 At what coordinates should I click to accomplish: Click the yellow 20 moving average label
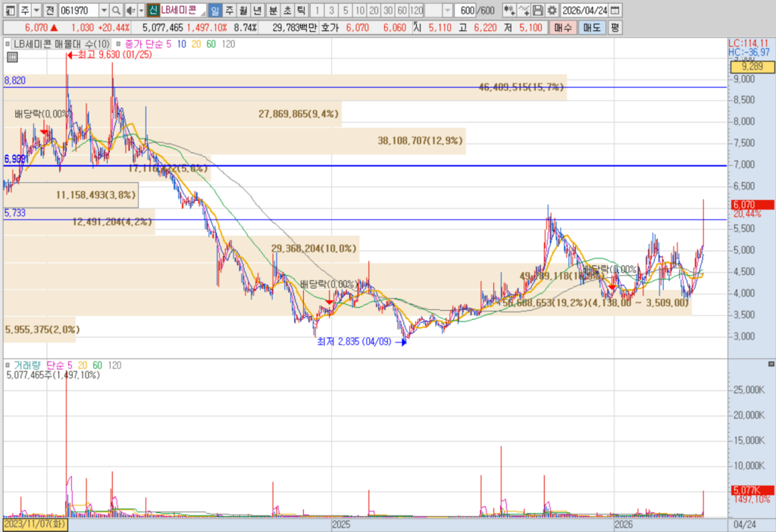[x=196, y=44]
